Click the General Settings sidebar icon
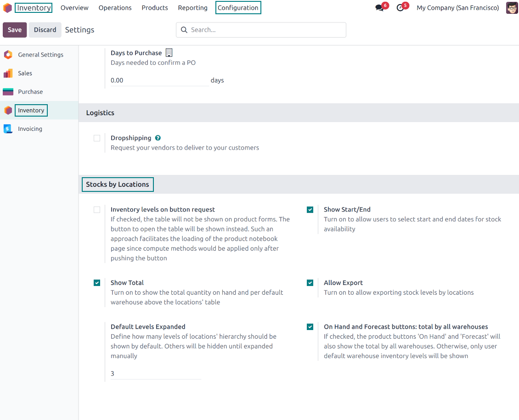 point(8,55)
